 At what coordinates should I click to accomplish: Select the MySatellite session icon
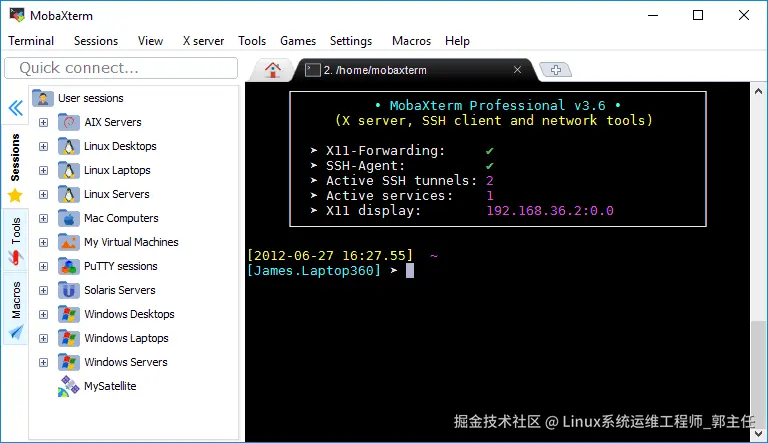click(x=69, y=386)
